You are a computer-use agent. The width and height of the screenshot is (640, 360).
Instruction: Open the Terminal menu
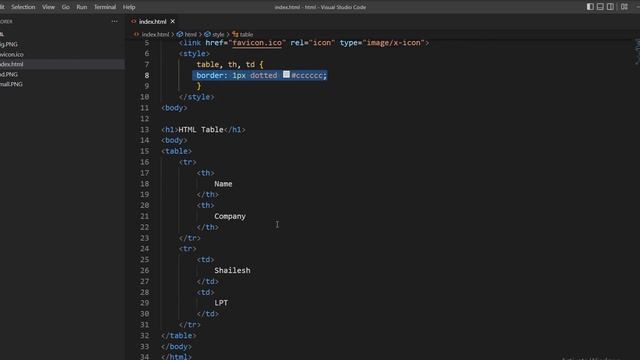(105, 7)
